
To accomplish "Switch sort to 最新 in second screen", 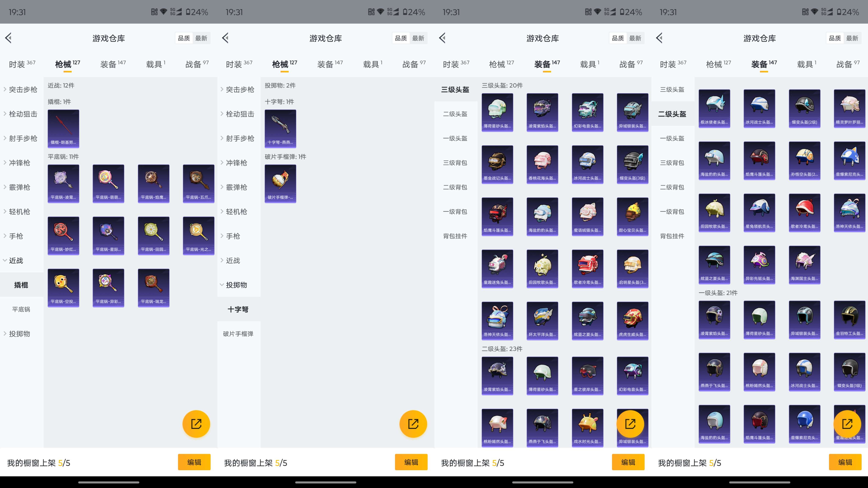I will [418, 38].
